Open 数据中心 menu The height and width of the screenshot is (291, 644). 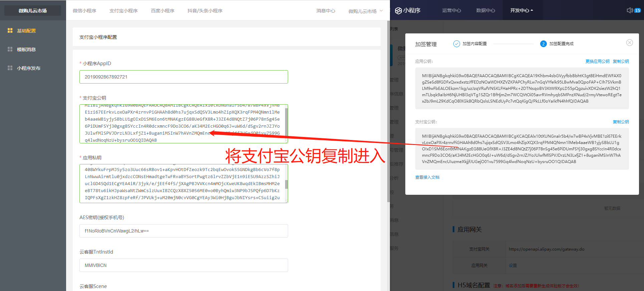coord(486,10)
